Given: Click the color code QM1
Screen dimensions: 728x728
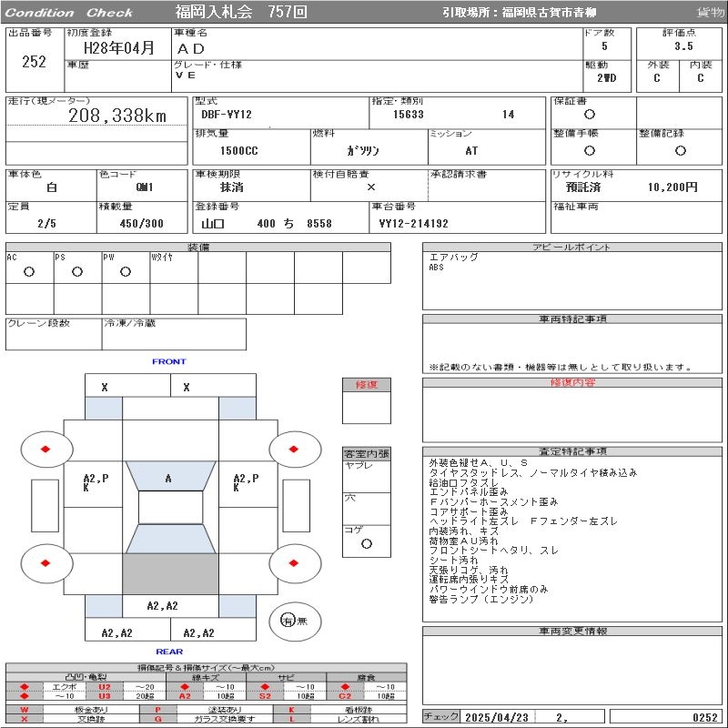Looking at the screenshot, I should (x=145, y=187).
